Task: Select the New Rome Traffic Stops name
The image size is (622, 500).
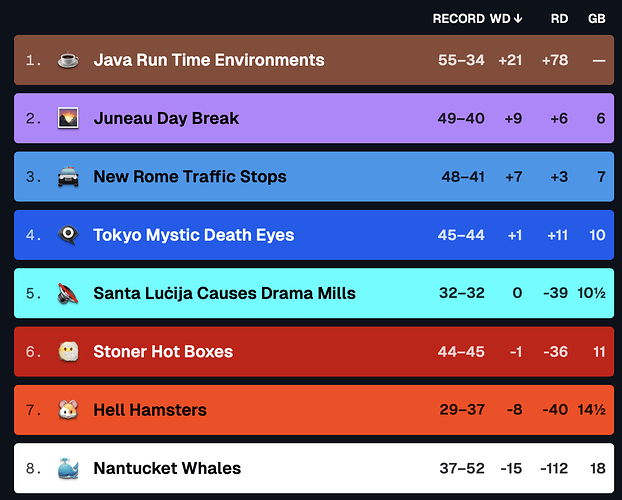Action: 189,177
